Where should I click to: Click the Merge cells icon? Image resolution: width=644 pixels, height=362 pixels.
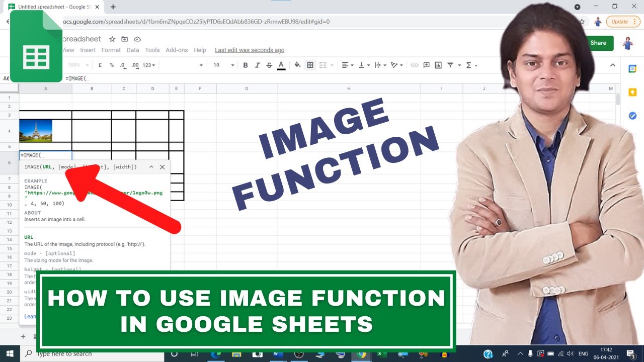[323, 65]
